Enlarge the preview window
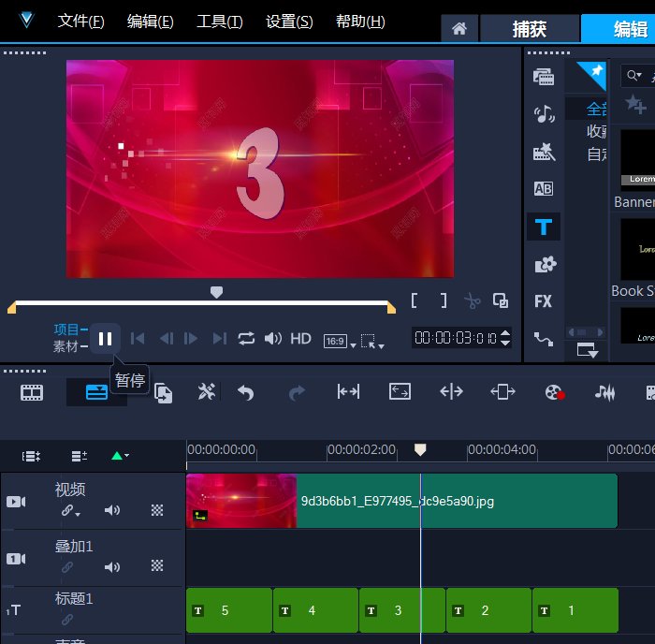 click(501, 300)
